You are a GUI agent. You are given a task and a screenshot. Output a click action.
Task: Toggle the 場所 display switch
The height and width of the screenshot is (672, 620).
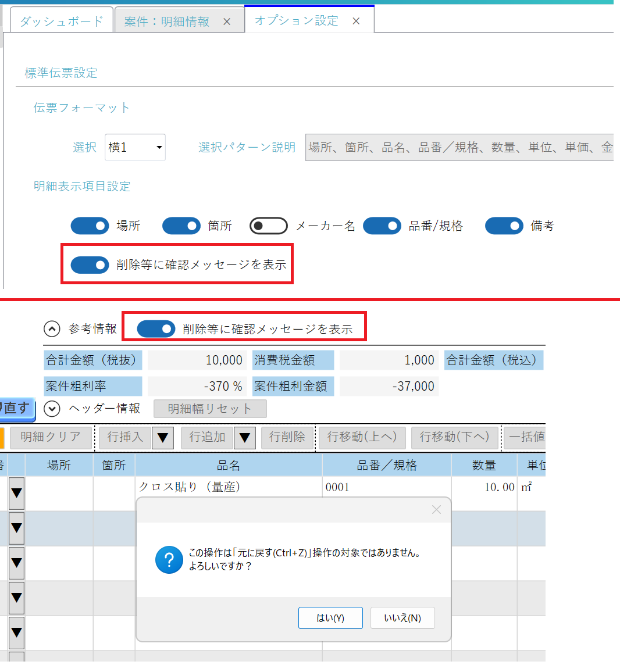(x=90, y=226)
